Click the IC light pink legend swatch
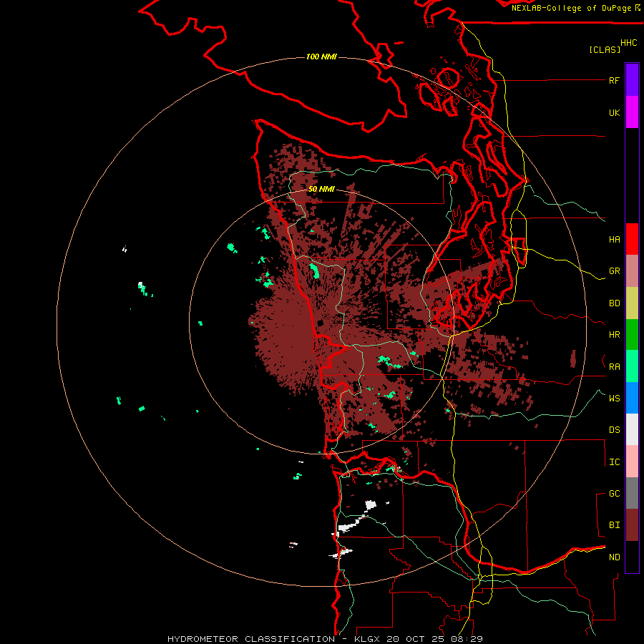This screenshot has height=644, width=644. (x=632, y=462)
